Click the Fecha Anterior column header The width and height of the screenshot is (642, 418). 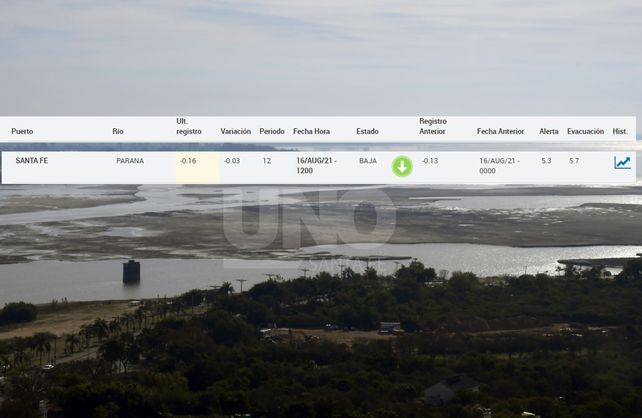click(500, 131)
